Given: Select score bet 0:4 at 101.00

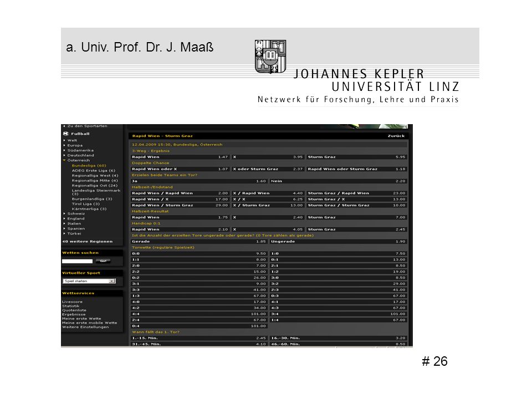Looking at the screenshot, I should pos(199,326).
